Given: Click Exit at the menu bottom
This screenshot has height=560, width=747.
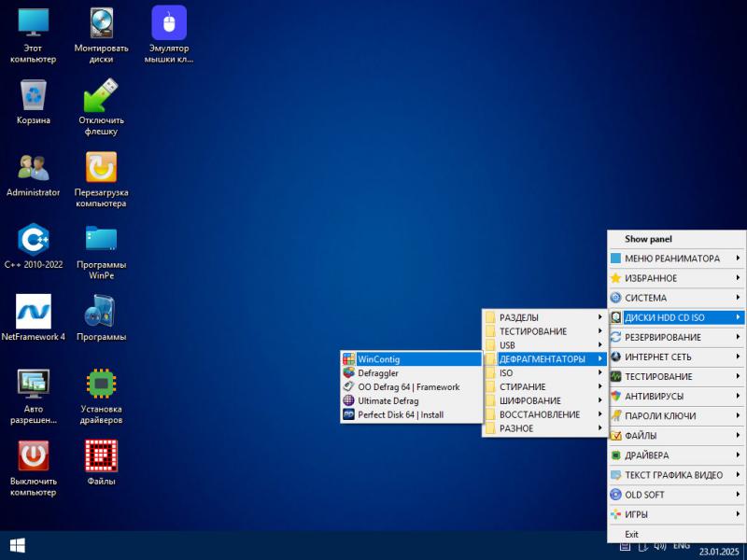Looking at the screenshot, I should pos(632,534).
